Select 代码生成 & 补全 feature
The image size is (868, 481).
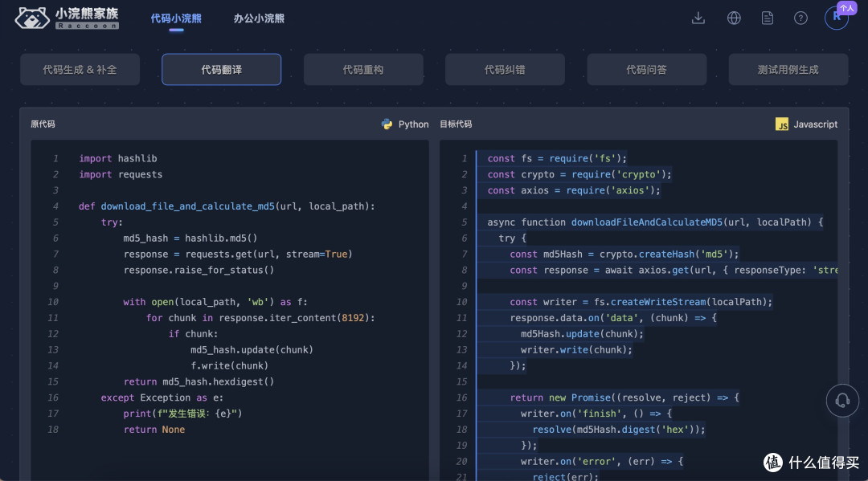[80, 70]
